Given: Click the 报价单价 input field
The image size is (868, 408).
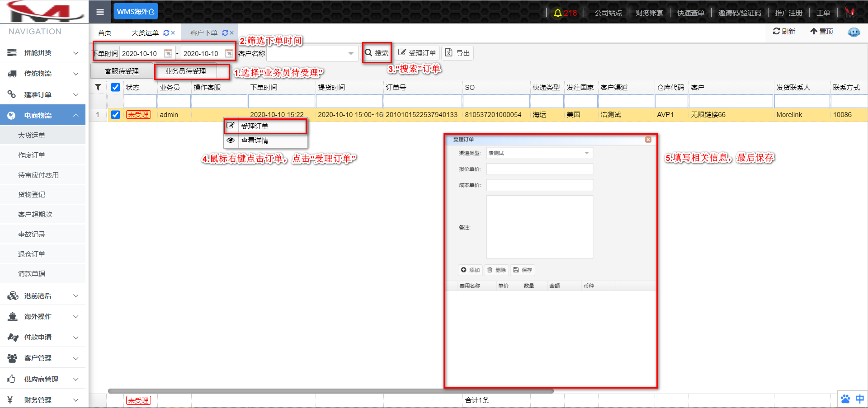Looking at the screenshot, I should pos(539,169).
